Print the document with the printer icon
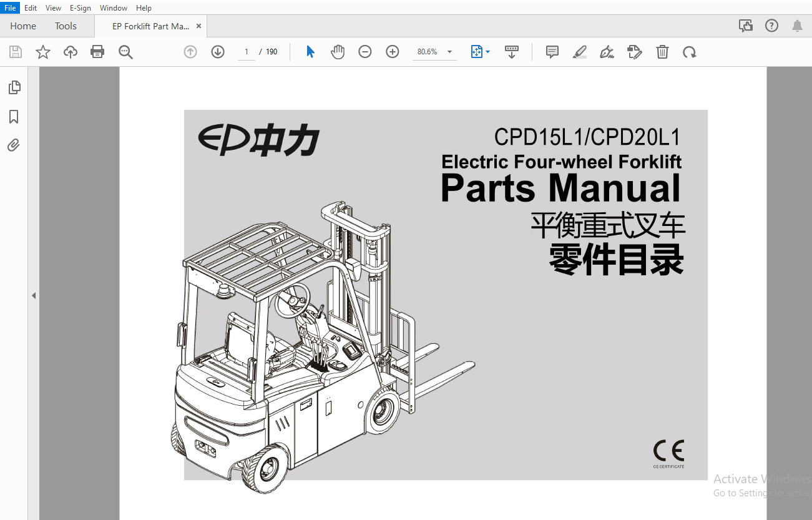 point(98,52)
